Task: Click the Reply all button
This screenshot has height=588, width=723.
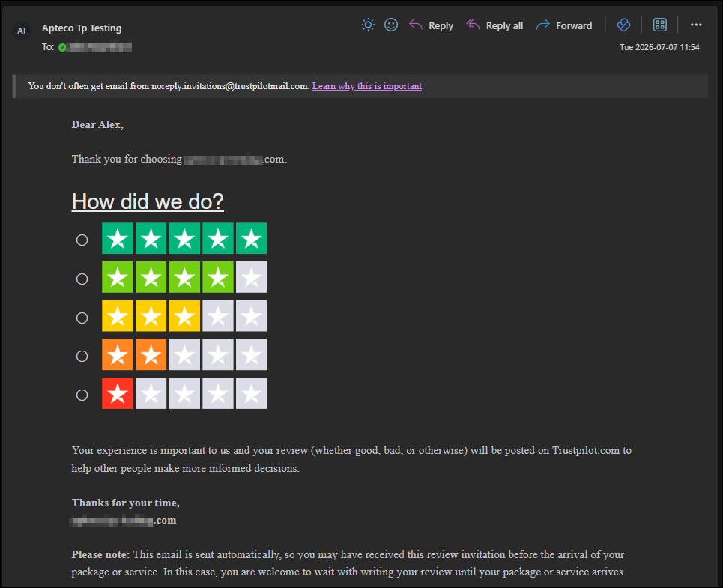Action: pyautogui.click(x=494, y=25)
